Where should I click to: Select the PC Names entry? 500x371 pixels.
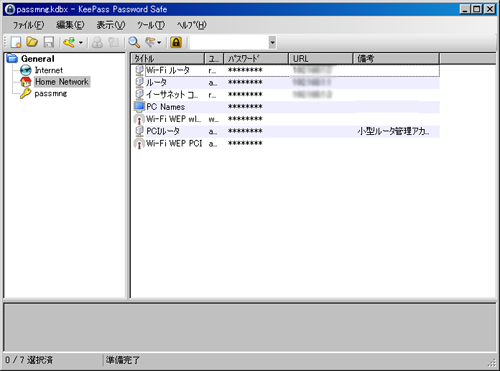pos(286,107)
